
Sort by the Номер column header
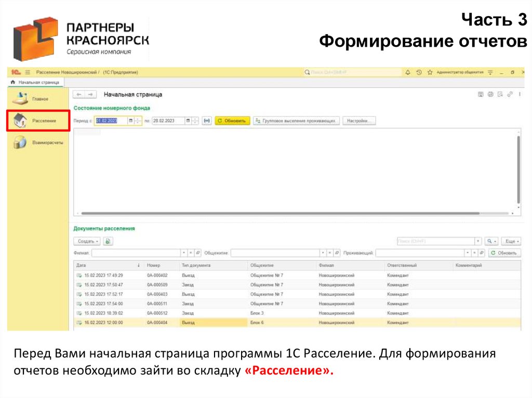(x=162, y=266)
